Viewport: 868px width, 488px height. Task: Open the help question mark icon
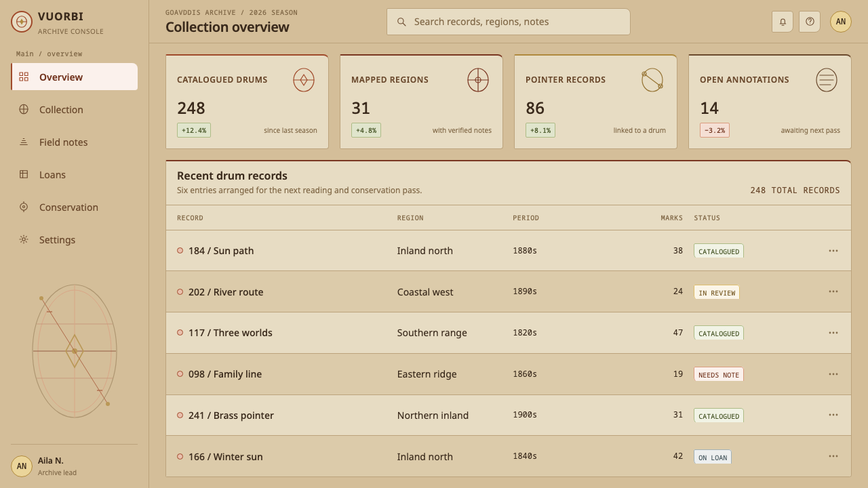click(810, 22)
